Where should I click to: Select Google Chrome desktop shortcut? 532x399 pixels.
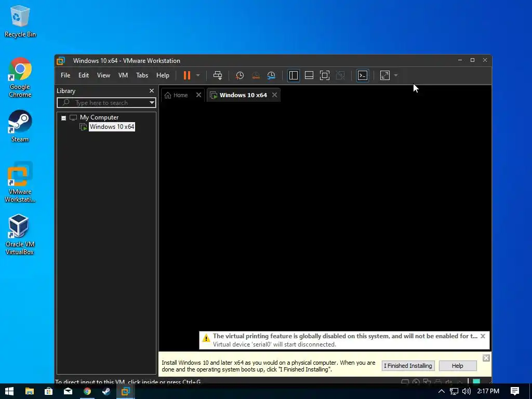(20, 78)
